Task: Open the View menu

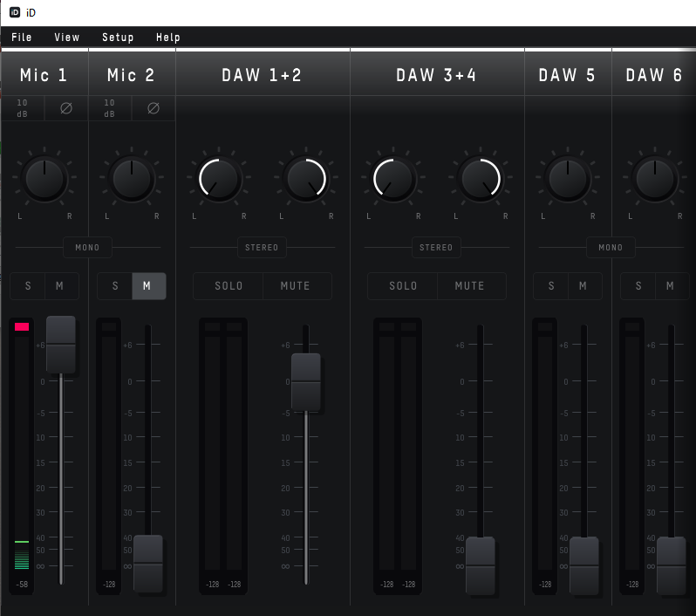Action: coord(66,38)
